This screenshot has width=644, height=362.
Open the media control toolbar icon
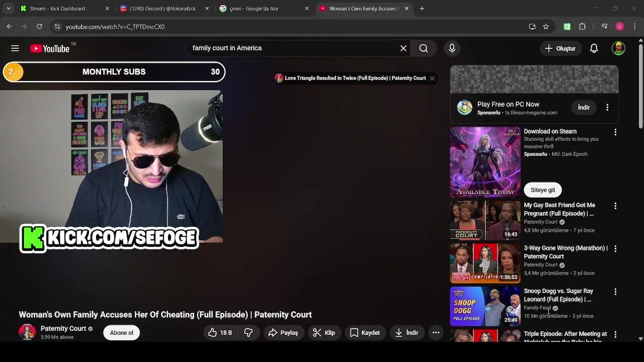pyautogui.click(x=605, y=27)
